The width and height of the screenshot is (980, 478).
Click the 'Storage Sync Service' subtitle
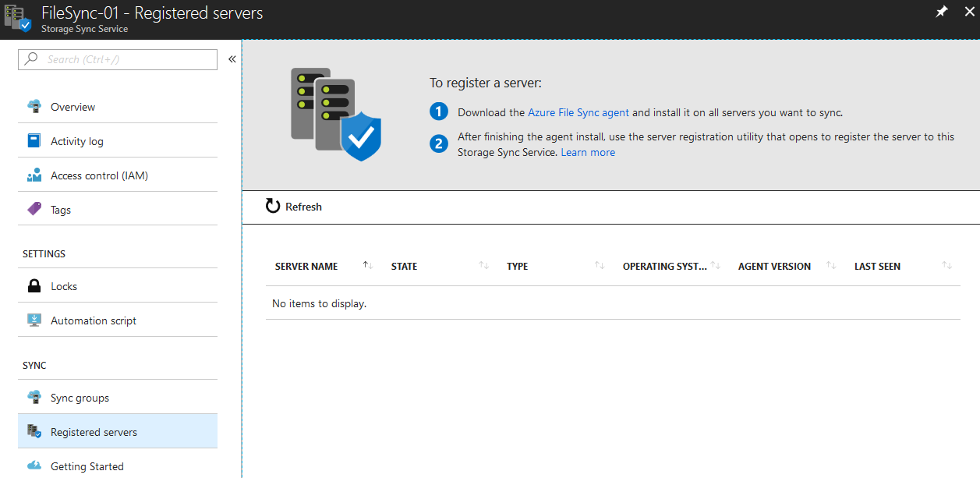[x=85, y=29]
